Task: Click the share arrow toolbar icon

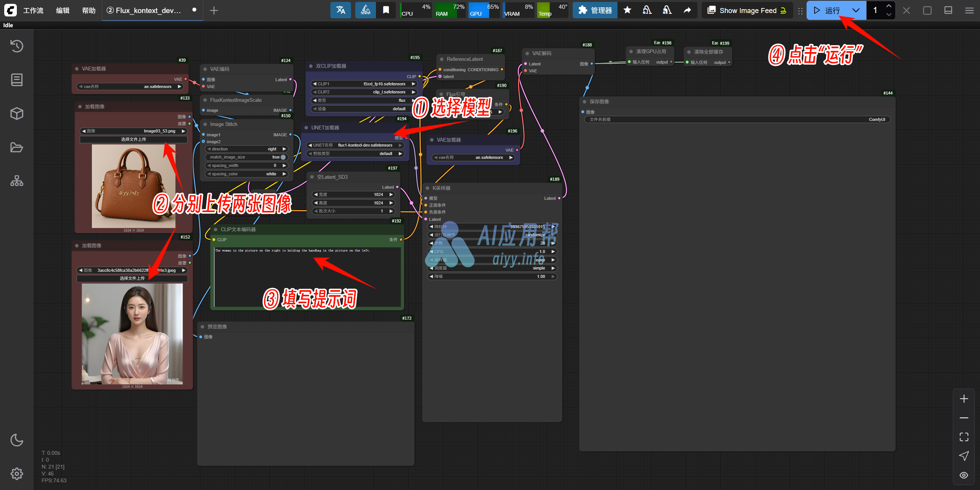Action: [x=687, y=10]
